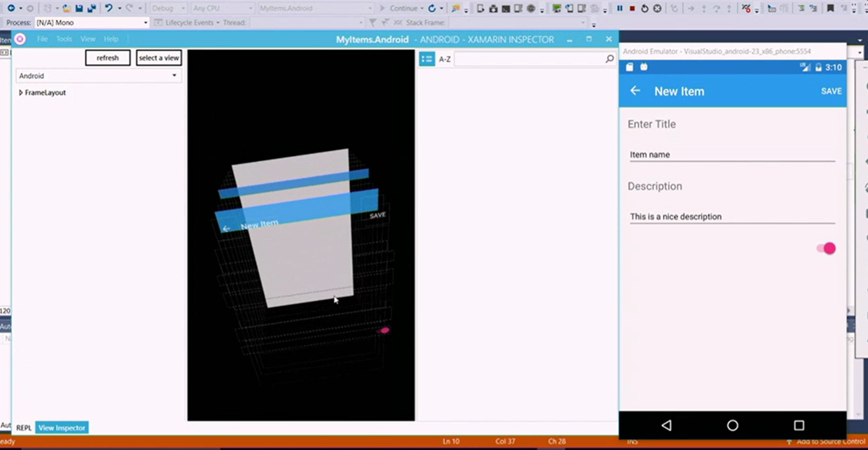The width and height of the screenshot is (868, 450).
Task: Open the Tools menu in Xamarin Inspector
Action: (64, 39)
